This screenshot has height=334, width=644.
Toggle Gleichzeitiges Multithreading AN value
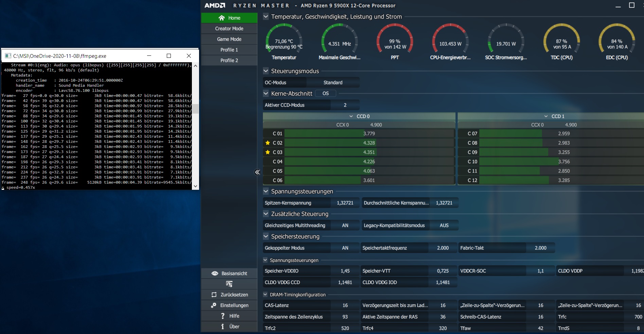point(345,225)
